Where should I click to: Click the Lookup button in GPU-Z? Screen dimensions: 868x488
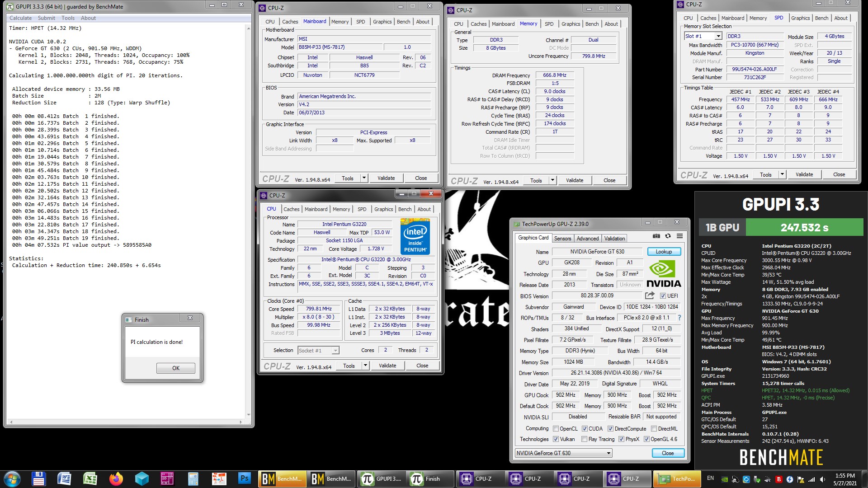[664, 252]
